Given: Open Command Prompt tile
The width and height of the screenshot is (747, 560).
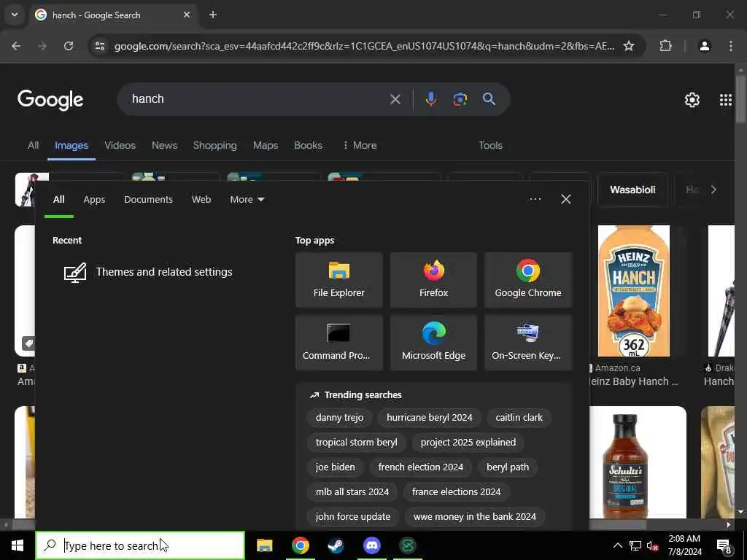Looking at the screenshot, I should click(x=338, y=343).
